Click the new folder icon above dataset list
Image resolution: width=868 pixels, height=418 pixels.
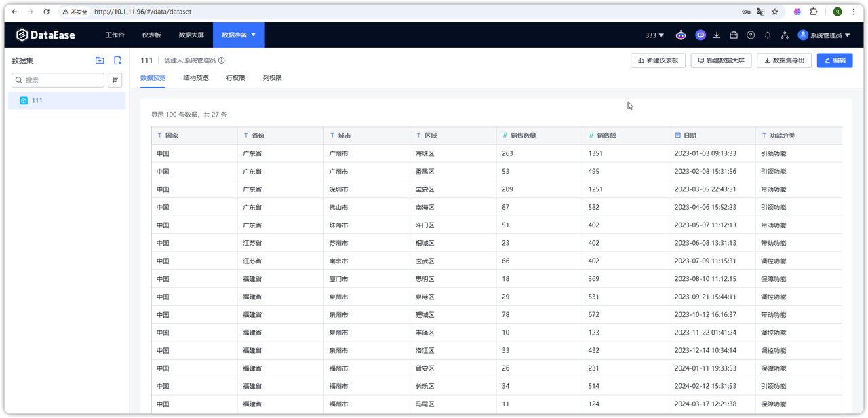click(100, 60)
